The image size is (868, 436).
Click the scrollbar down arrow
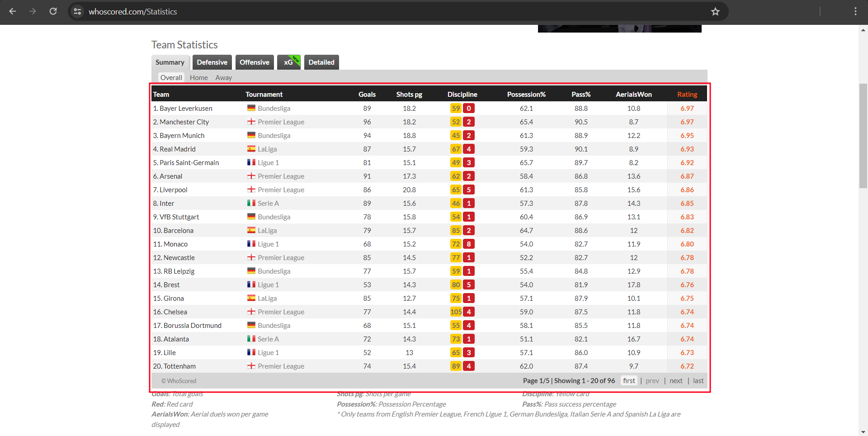click(863, 432)
